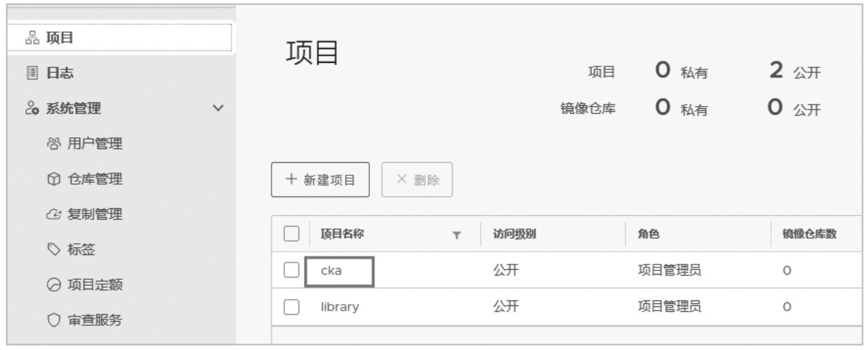The height and width of the screenshot is (350, 868).
Task: Tick the checkbox for library project
Action: 291,307
